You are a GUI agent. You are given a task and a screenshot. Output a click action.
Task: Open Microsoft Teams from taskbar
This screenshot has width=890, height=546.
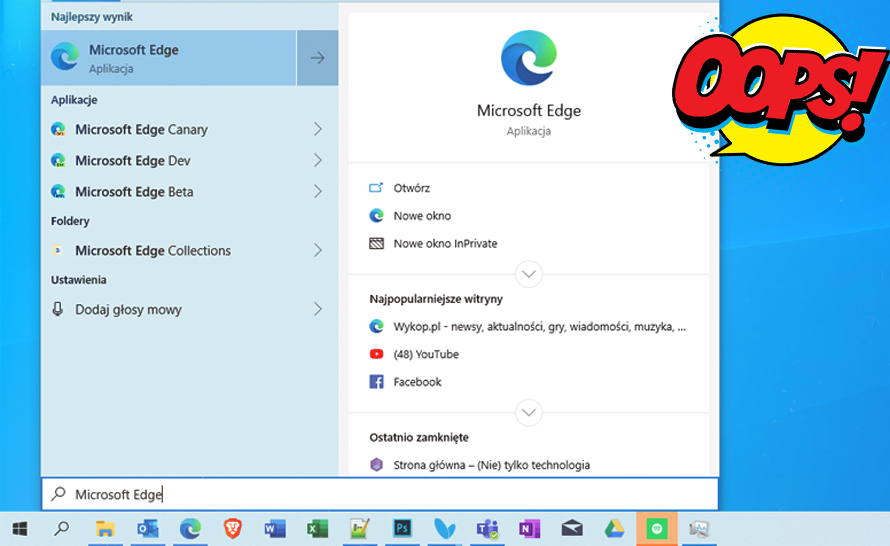487,529
